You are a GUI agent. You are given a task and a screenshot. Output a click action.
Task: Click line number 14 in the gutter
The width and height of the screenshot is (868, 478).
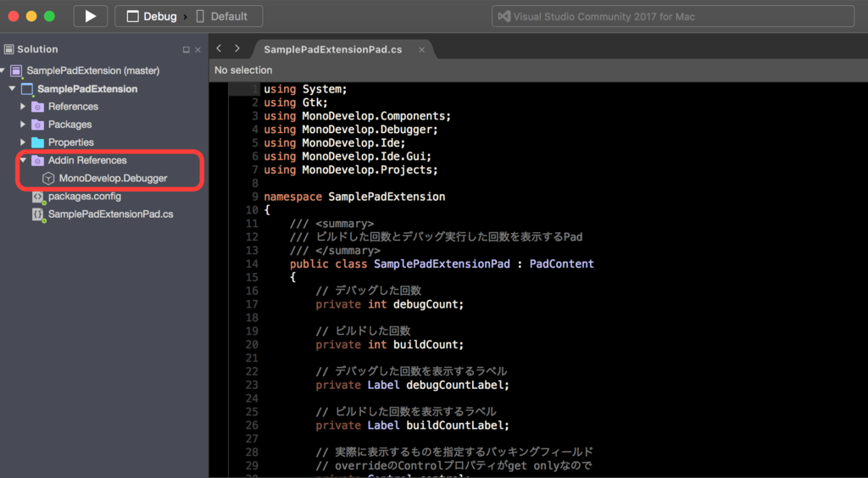point(252,264)
